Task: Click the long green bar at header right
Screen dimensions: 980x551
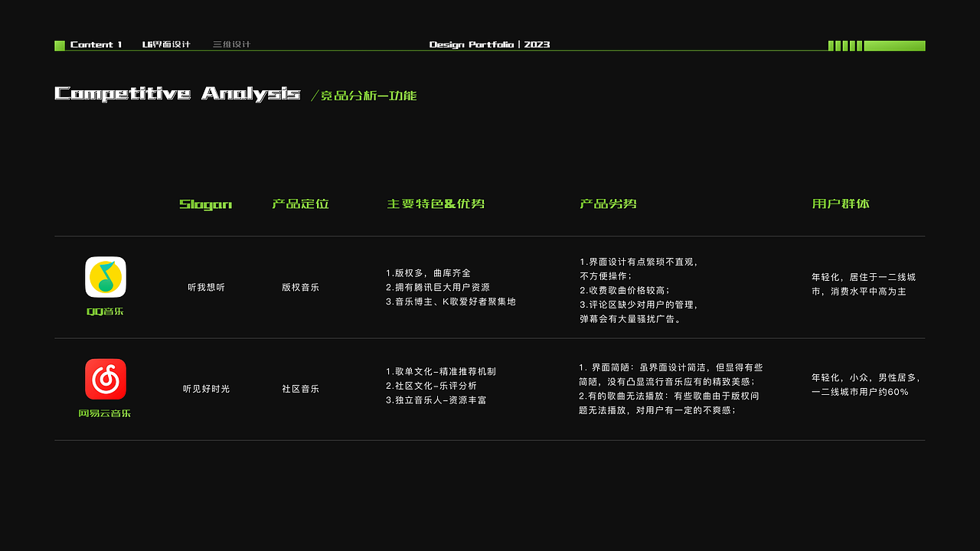Action: (894, 46)
